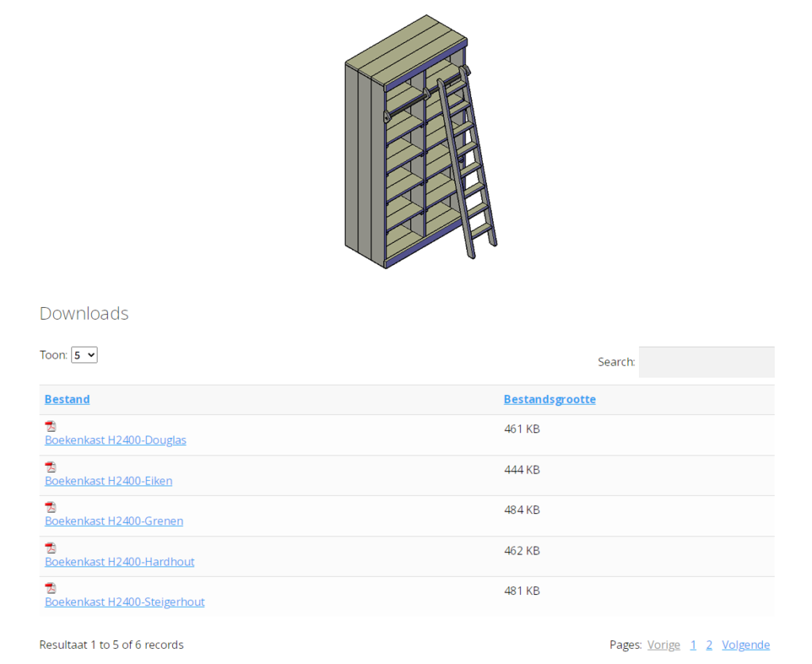This screenshot has width=812, height=664.
Task: Click the PDF icon above Boekenkast H2400-Eiken
Action: pyautogui.click(x=50, y=467)
